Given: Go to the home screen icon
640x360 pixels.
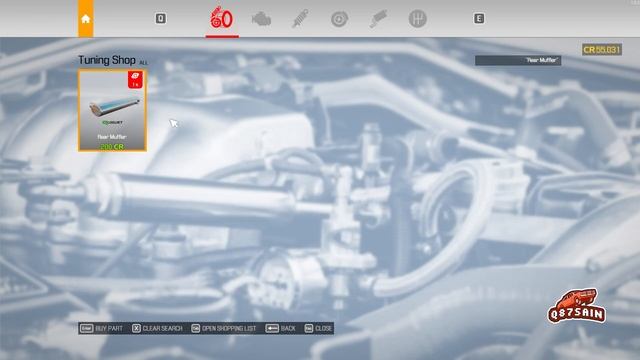Looking at the screenshot, I should click(x=86, y=19).
